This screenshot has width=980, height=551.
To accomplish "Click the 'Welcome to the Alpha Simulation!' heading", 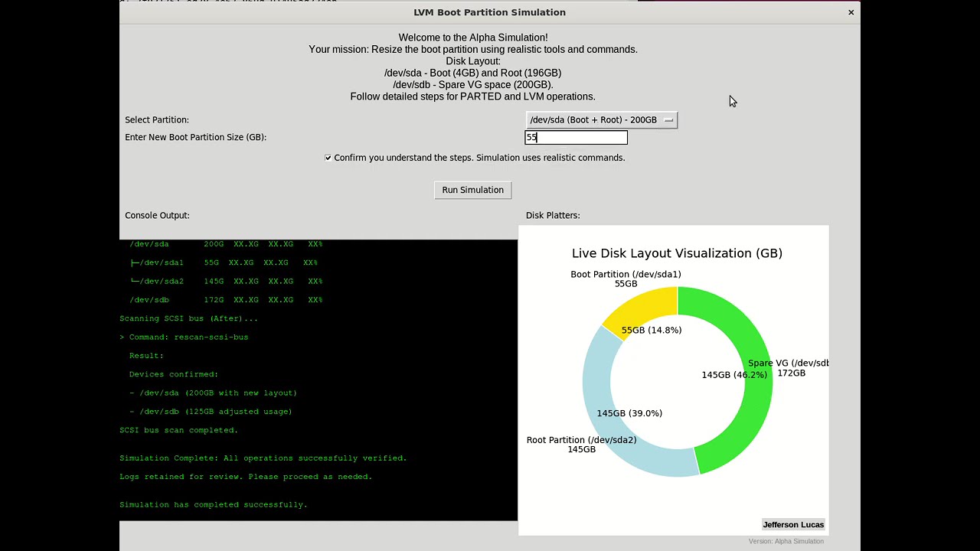I will pos(473,37).
